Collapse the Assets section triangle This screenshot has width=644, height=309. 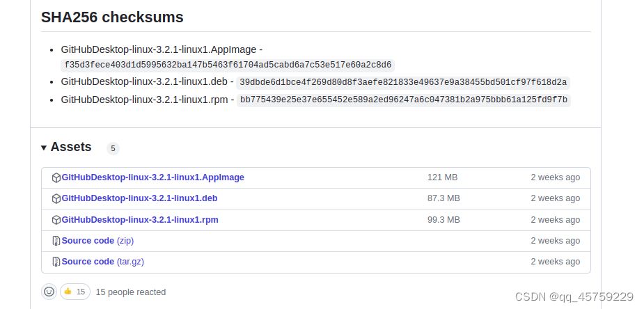[44, 148]
